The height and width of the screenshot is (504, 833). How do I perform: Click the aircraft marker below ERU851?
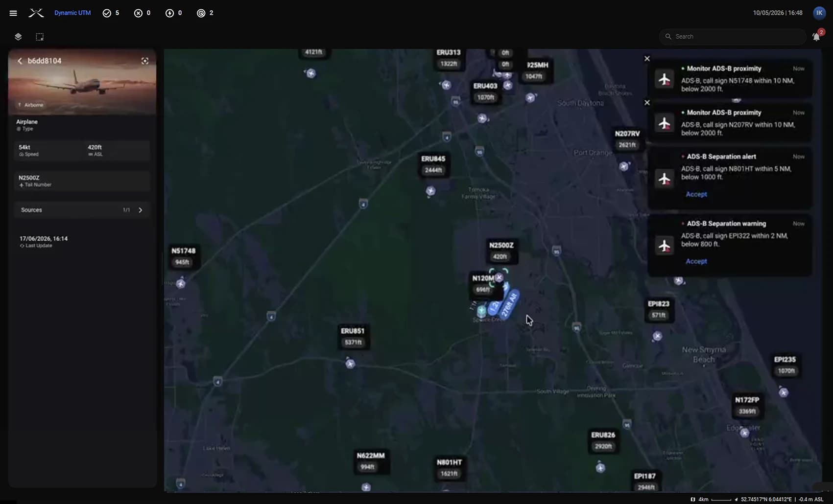(350, 364)
